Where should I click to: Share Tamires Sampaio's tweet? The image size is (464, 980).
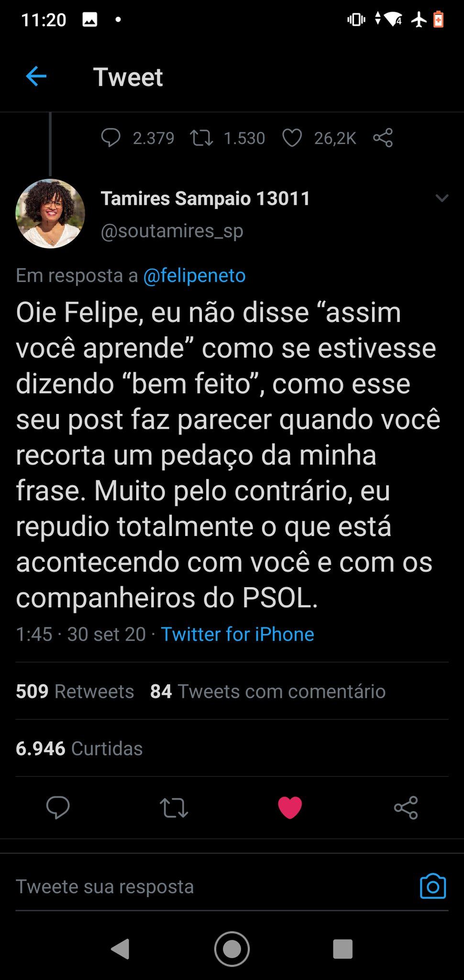click(406, 808)
